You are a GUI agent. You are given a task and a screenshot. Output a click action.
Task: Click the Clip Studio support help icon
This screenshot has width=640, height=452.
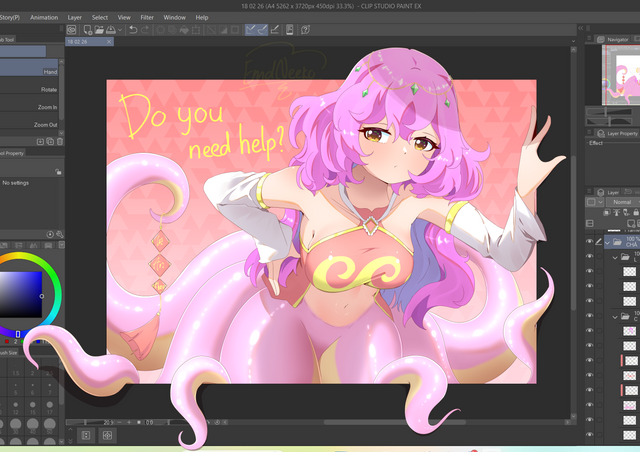click(305, 30)
